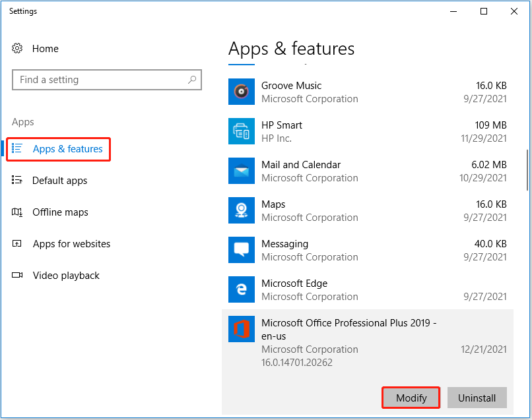Click the Apps & features page heading

(291, 49)
